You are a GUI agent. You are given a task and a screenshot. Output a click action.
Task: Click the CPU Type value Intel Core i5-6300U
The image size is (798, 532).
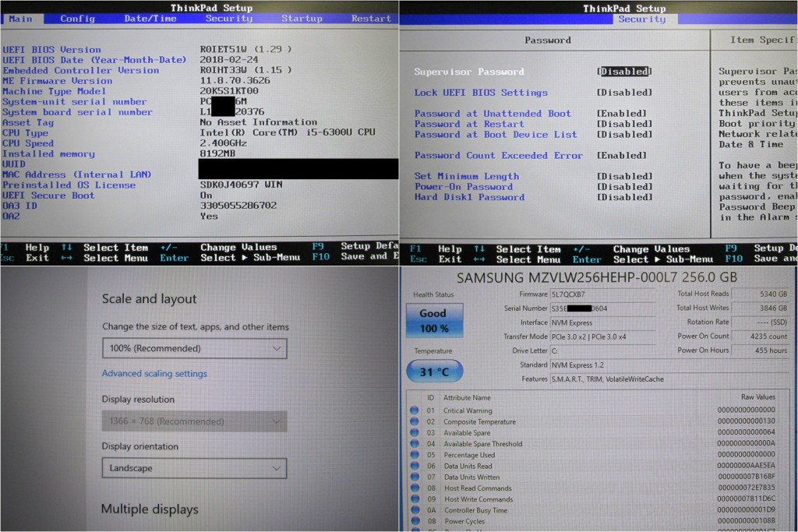[x=287, y=132]
